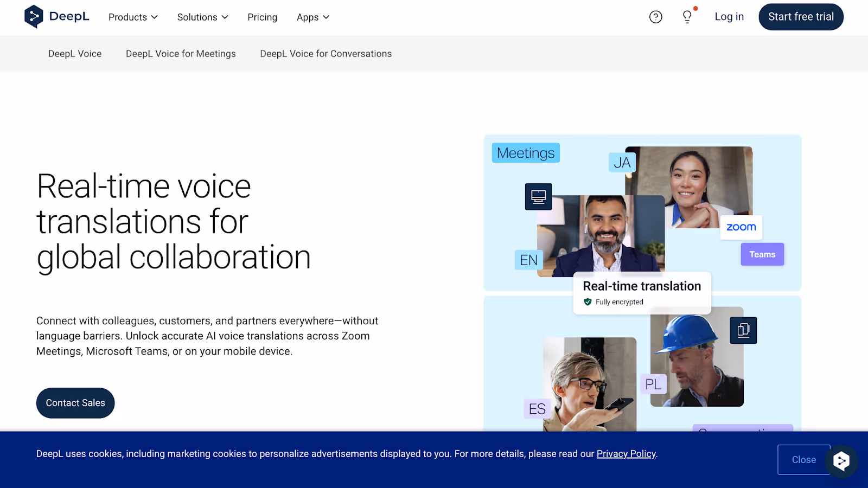The width and height of the screenshot is (868, 488).
Task: Open the Pricing page
Action: 263,17
